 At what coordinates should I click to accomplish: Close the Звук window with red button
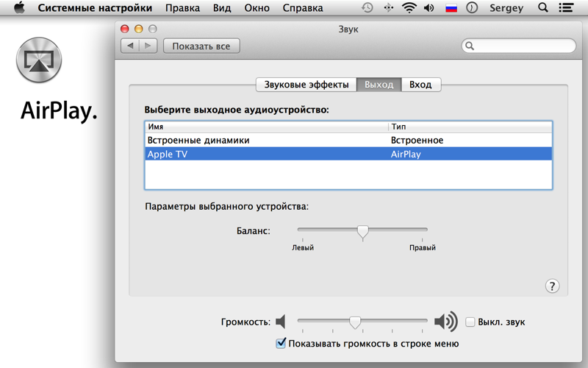[124, 29]
